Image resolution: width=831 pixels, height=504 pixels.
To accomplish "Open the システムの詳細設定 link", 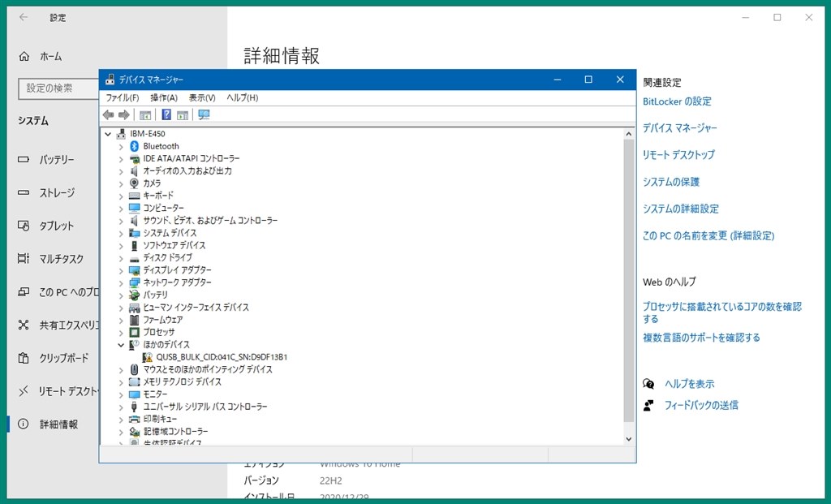I will [x=681, y=209].
